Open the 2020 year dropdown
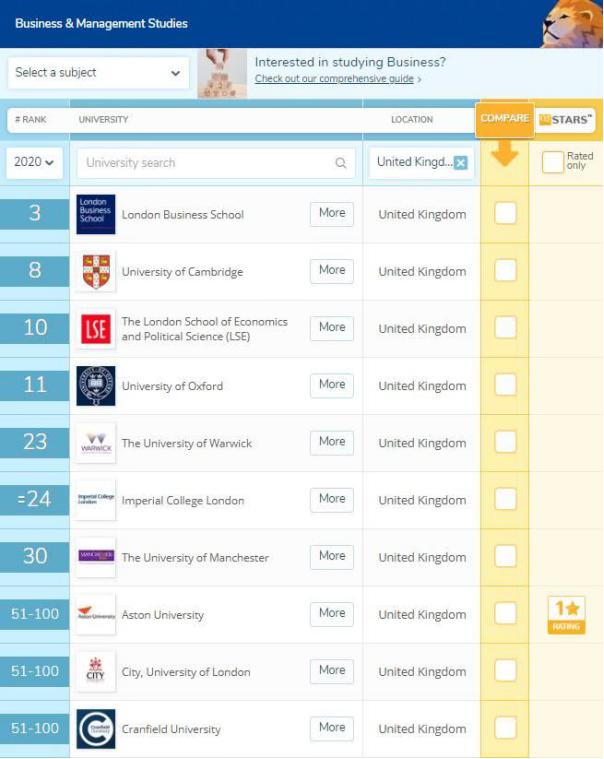The width and height of the screenshot is (604, 759). click(35, 163)
